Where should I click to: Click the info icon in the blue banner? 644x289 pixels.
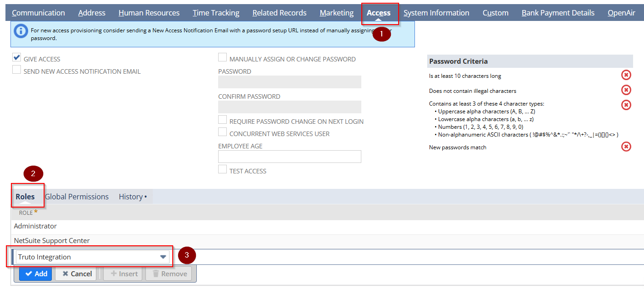click(x=20, y=31)
